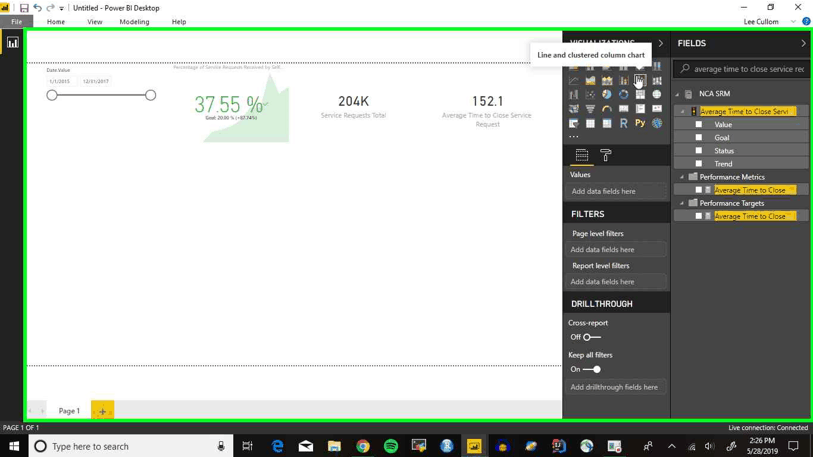Check the Trend field checkbox
The width and height of the screenshot is (813, 457).
(698, 163)
